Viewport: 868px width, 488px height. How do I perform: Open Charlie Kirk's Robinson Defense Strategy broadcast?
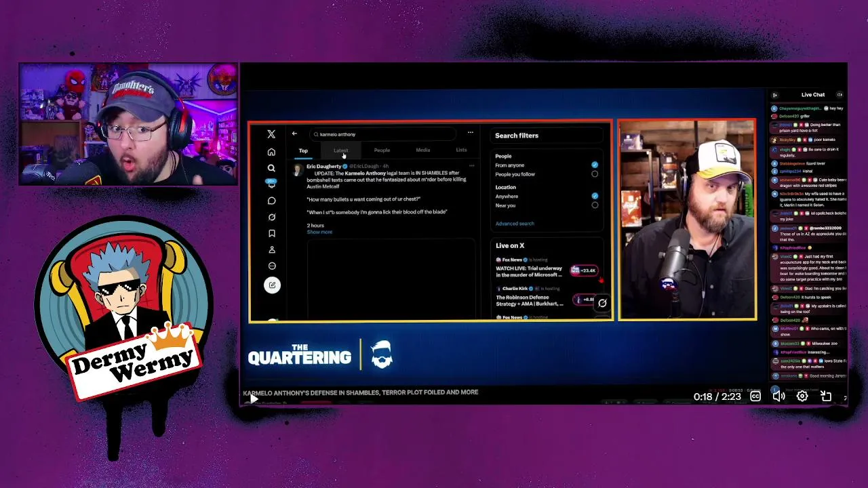pos(530,300)
